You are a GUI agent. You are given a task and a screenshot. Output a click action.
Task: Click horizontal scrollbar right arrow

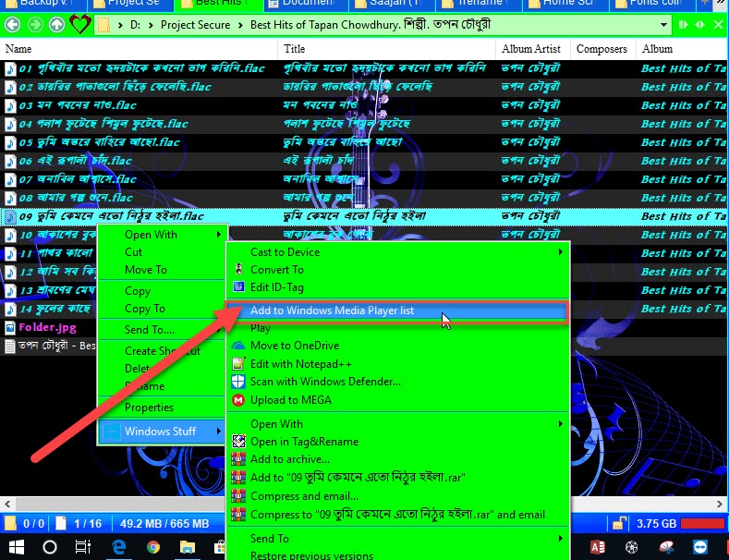click(x=720, y=504)
